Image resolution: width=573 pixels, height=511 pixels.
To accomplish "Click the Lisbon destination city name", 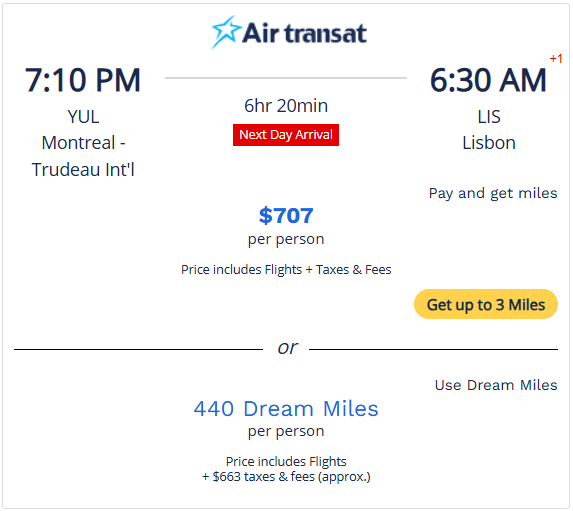I will [489, 143].
